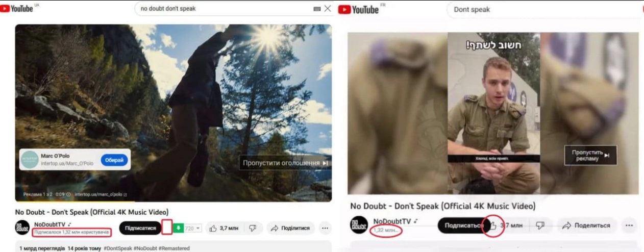Dislike the video on the UA page
The image size is (644, 252).
pos(253,228)
